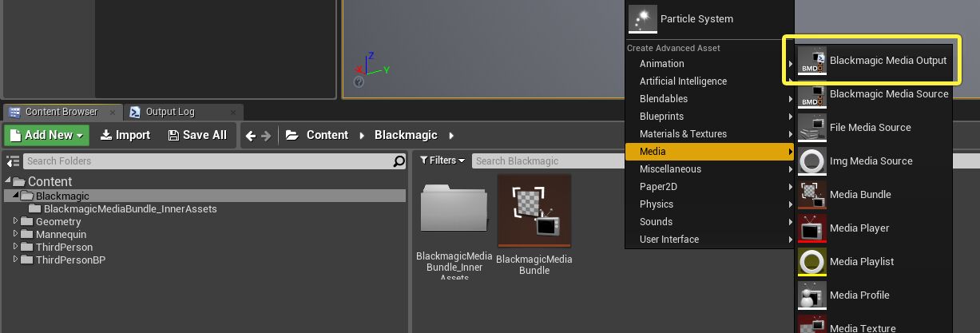Open the Miscellaneous submenu

pyautogui.click(x=709, y=169)
